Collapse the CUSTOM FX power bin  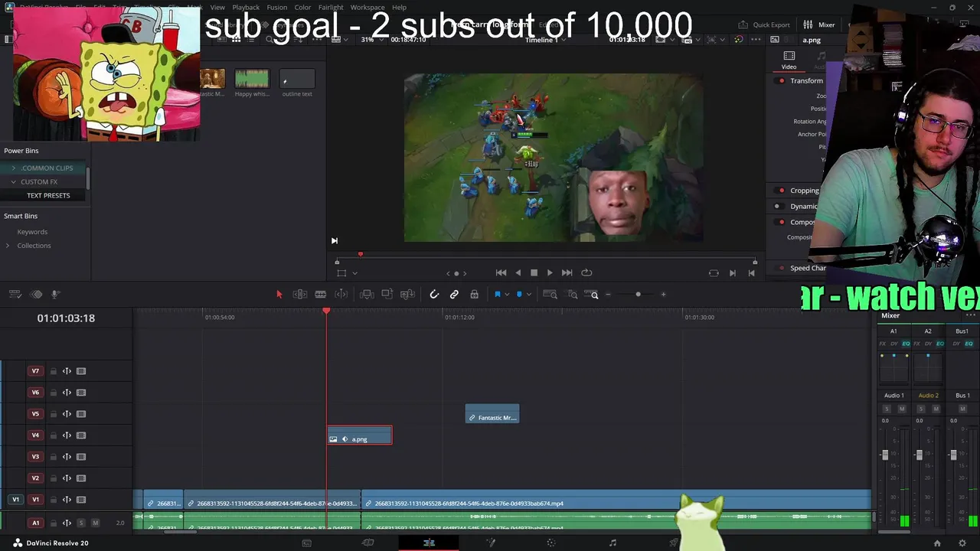(x=13, y=182)
